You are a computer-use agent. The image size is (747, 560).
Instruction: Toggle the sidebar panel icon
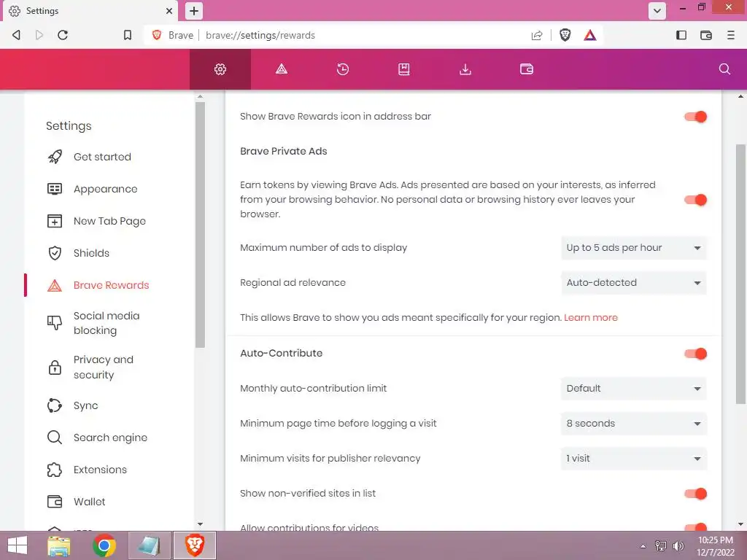coord(681,35)
